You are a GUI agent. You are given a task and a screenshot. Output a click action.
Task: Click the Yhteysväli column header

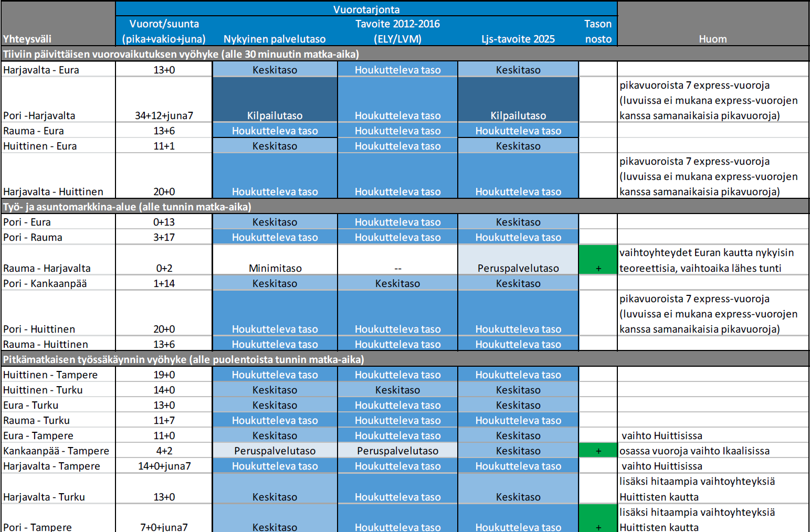27,39
